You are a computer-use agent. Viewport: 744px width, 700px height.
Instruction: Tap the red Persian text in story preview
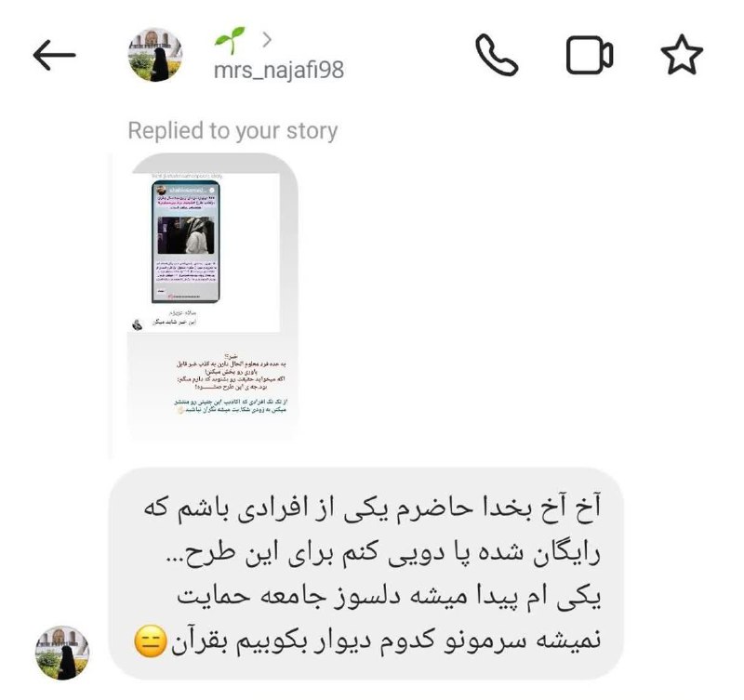click(231, 372)
